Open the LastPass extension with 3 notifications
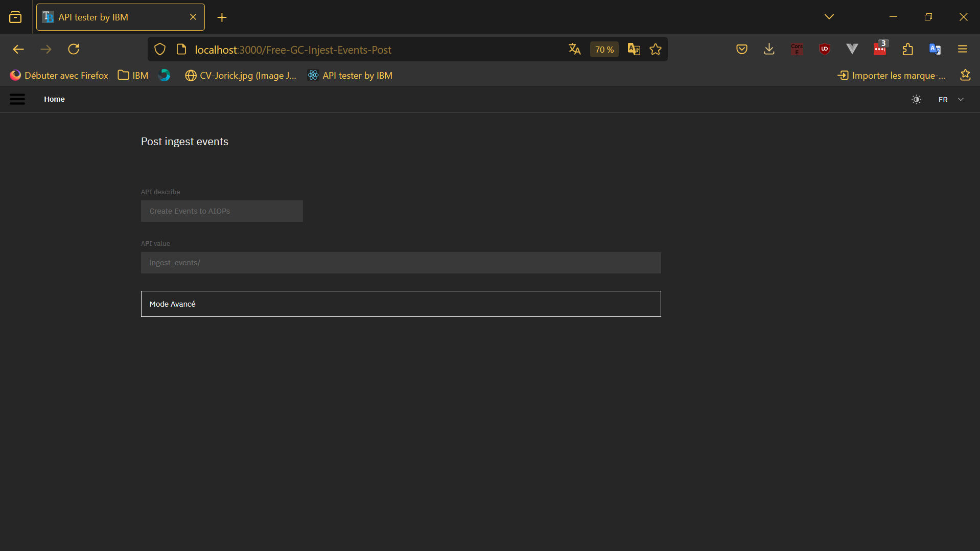The image size is (980, 551). coord(880,49)
